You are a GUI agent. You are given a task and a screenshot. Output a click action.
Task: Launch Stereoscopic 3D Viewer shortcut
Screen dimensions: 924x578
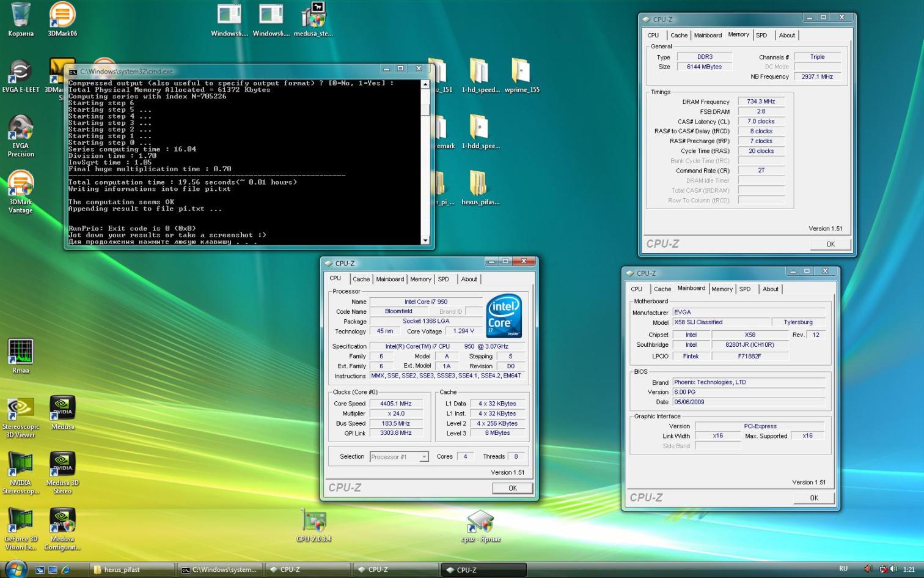coord(20,418)
